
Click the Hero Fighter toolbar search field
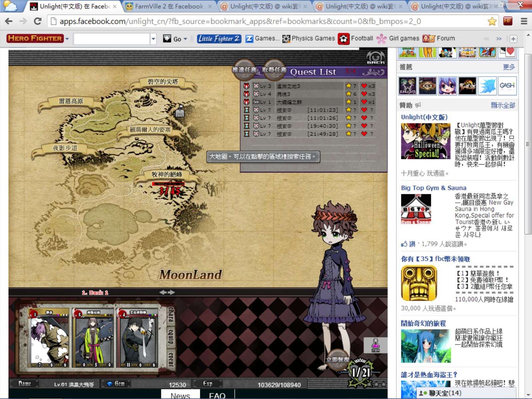pos(112,39)
